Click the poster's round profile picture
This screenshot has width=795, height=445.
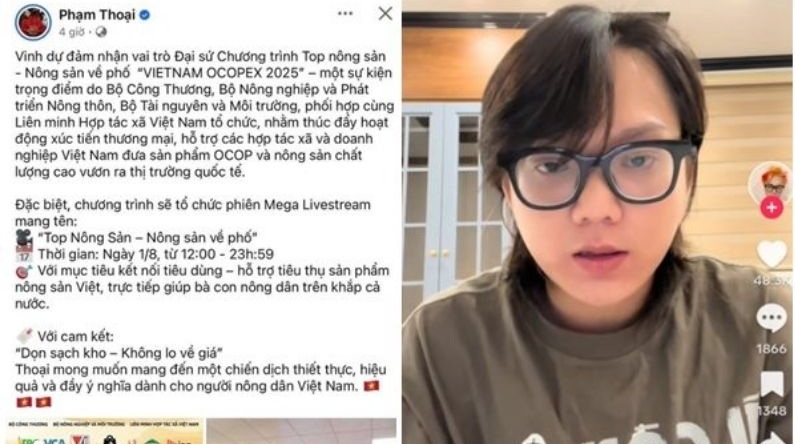pyautogui.click(x=33, y=22)
